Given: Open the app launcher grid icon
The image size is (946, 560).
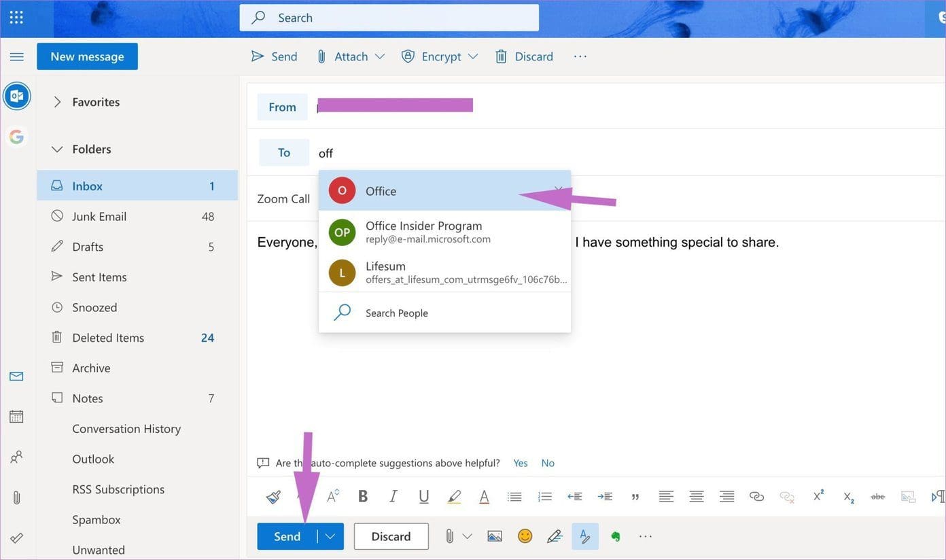Looking at the screenshot, I should tap(16, 18).
